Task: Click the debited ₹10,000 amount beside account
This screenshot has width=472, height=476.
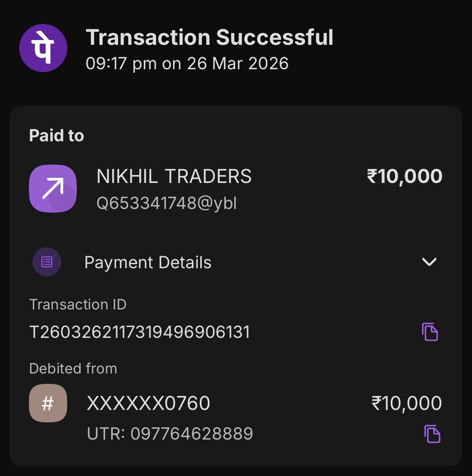Action: [x=406, y=403]
